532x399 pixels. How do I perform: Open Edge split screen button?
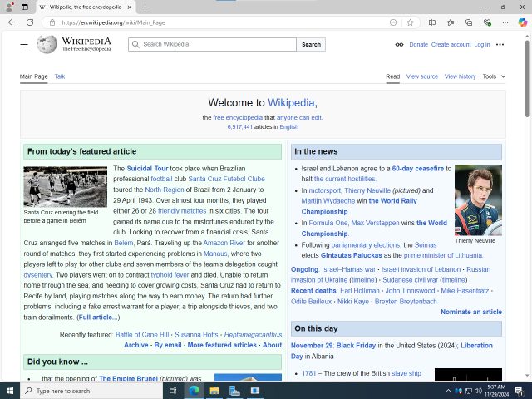[x=432, y=22]
